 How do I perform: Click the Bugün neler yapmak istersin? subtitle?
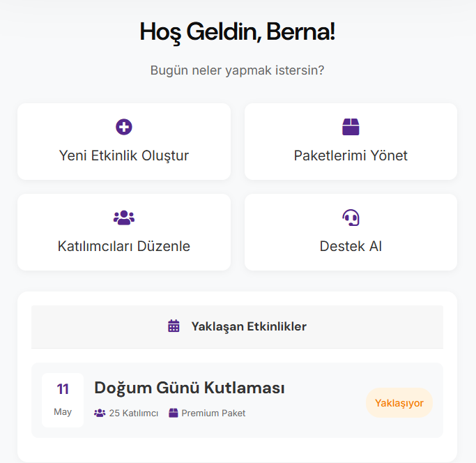(x=238, y=70)
